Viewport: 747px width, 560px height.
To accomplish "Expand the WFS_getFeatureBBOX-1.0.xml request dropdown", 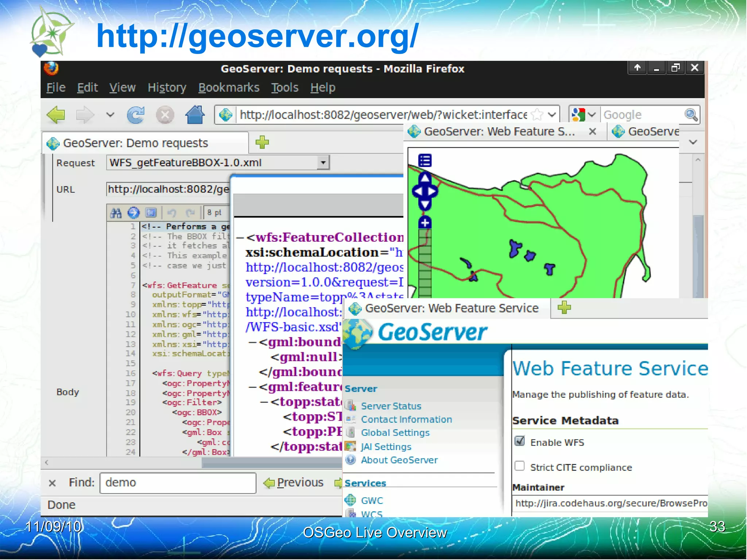I will pyautogui.click(x=323, y=163).
